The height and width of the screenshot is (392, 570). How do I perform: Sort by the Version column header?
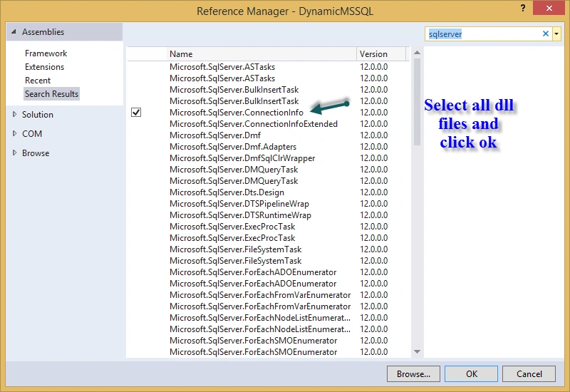point(381,54)
